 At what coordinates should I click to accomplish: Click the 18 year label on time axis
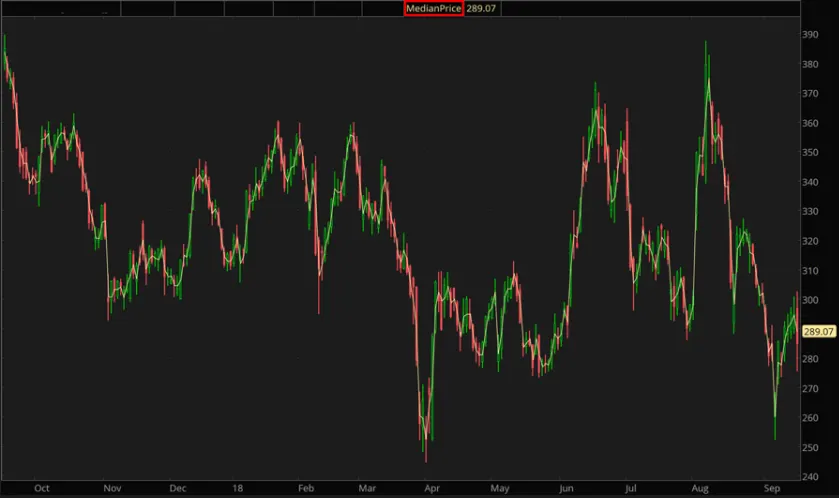pos(238,488)
